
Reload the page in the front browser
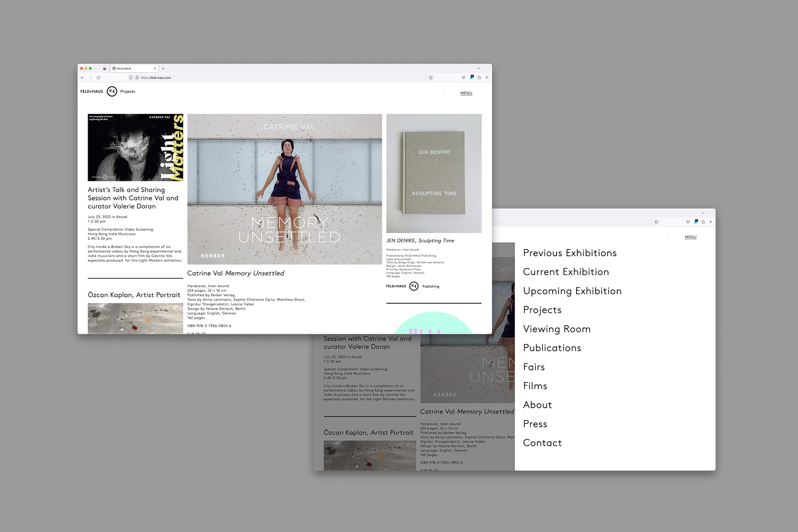[x=98, y=78]
